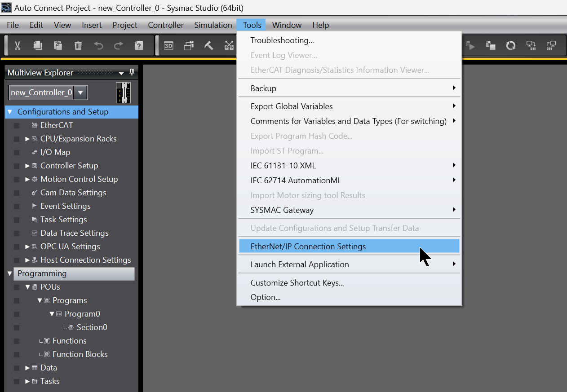Open the Controller menu
Image resolution: width=567 pixels, height=392 pixels.
point(166,25)
